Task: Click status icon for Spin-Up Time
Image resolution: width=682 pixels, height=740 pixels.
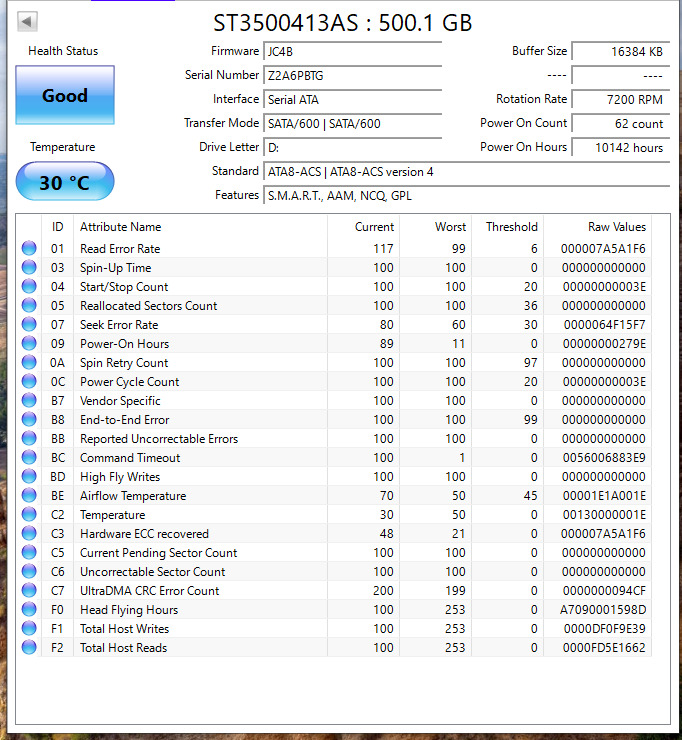Action: click(x=29, y=267)
